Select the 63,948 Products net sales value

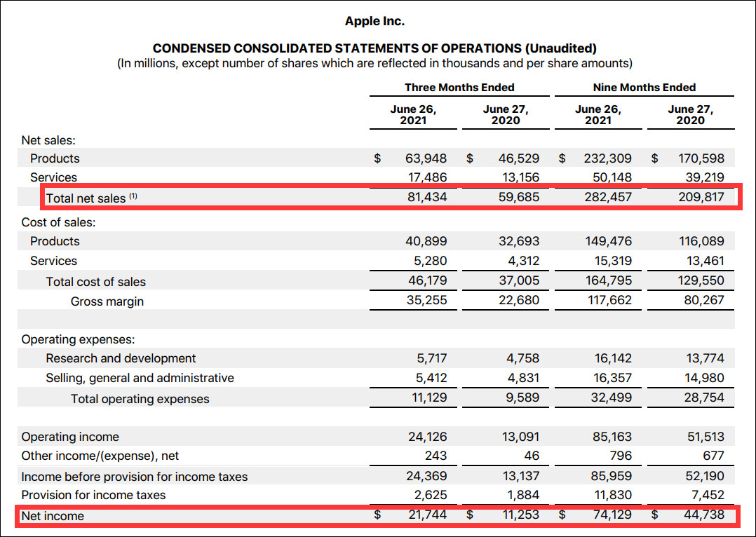pos(426,158)
